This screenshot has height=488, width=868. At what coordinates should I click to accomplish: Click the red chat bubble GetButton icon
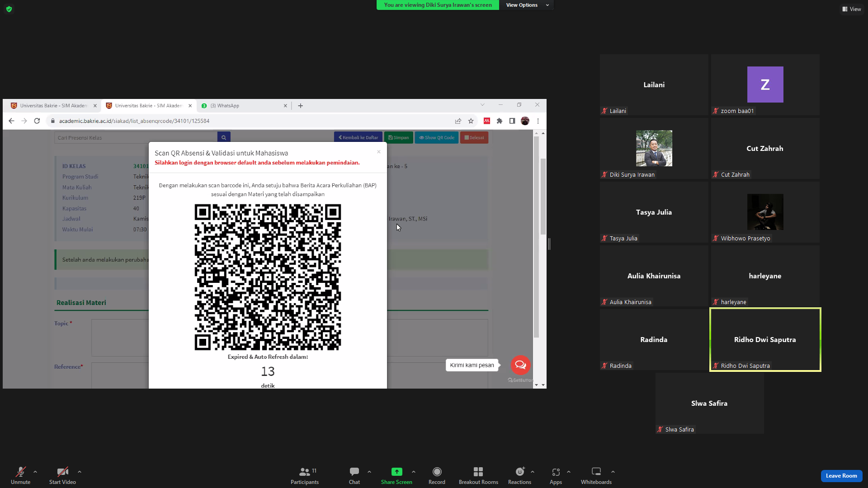point(520,365)
